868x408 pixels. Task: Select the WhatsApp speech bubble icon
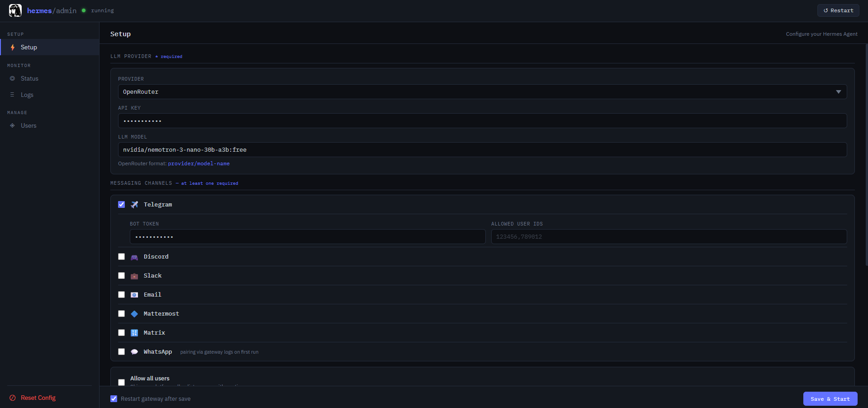[134, 352]
